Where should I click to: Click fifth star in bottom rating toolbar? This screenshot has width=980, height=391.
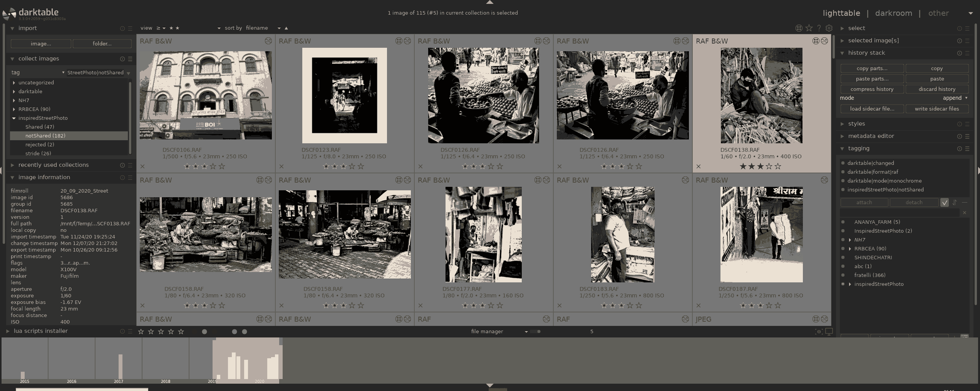pyautogui.click(x=181, y=332)
